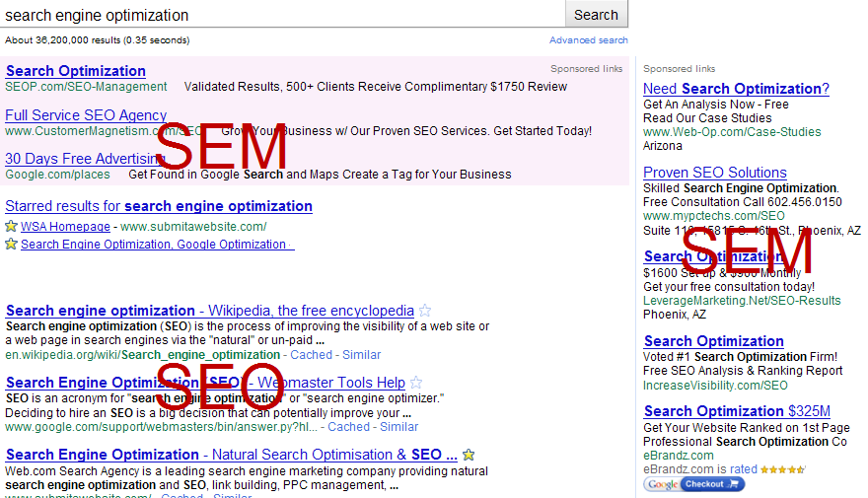Open Cached version of Wikipedia result
This screenshot has width=868, height=498.
click(313, 355)
